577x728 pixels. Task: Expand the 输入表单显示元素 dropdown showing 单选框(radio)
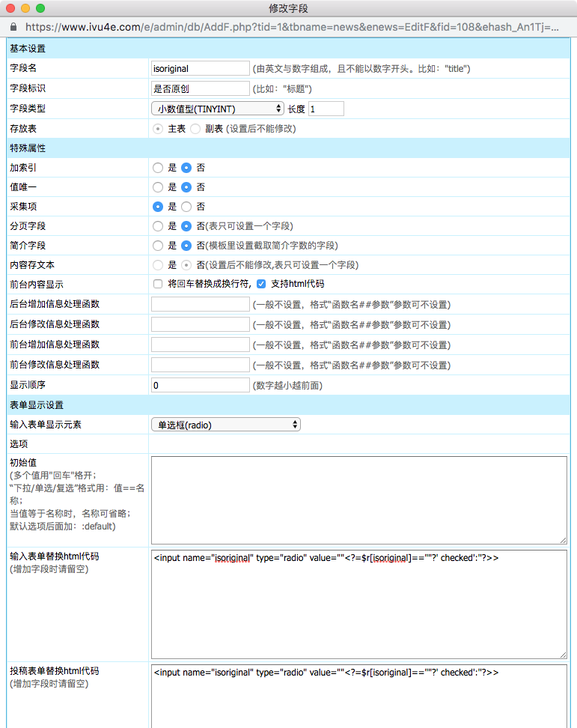[225, 425]
